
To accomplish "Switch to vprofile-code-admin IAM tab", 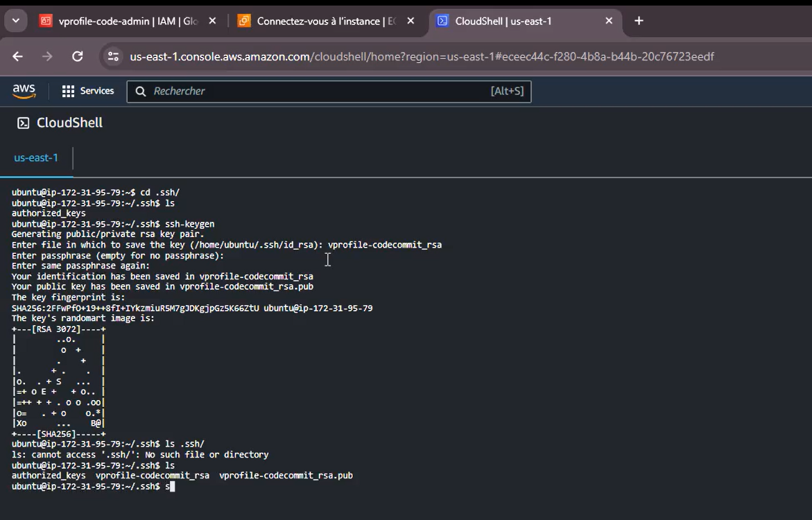I will click(128, 21).
